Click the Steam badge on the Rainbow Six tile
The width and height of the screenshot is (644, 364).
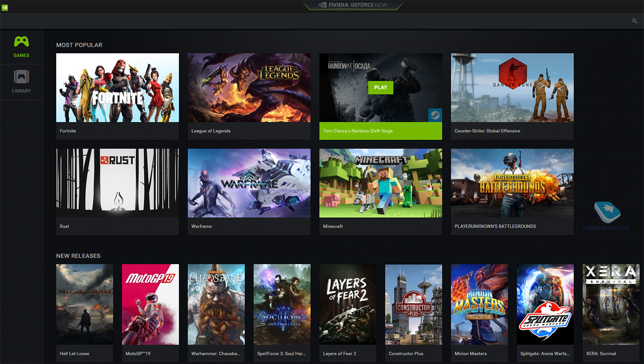click(435, 115)
